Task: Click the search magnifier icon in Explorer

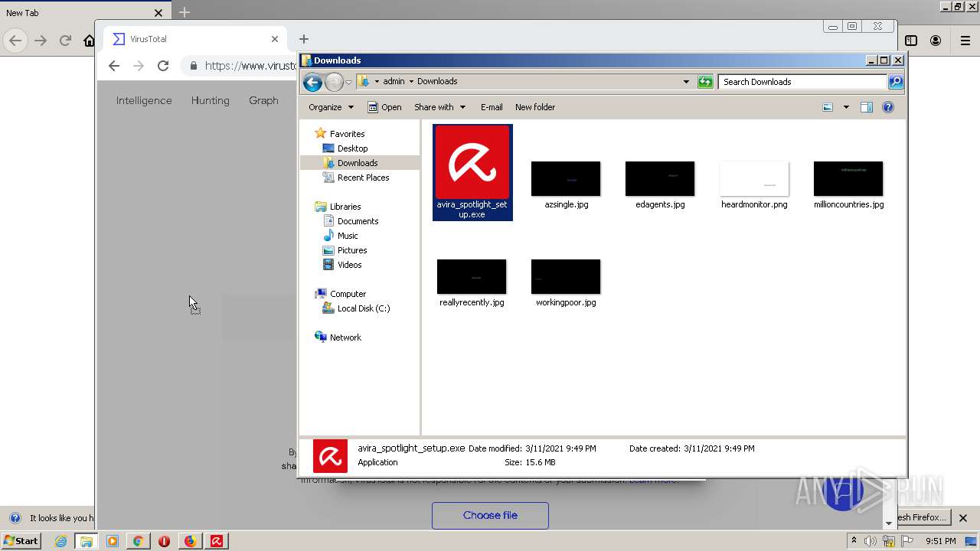Action: (x=895, y=82)
